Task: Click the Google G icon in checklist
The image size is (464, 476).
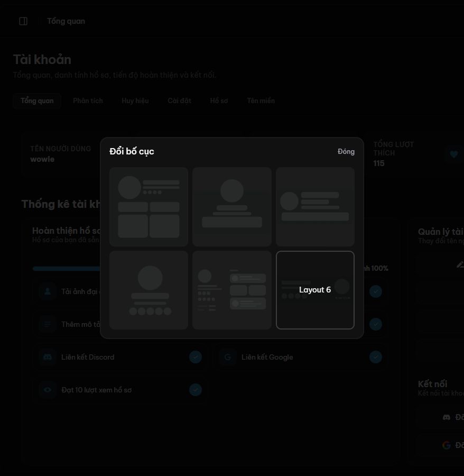Action: pos(227,357)
